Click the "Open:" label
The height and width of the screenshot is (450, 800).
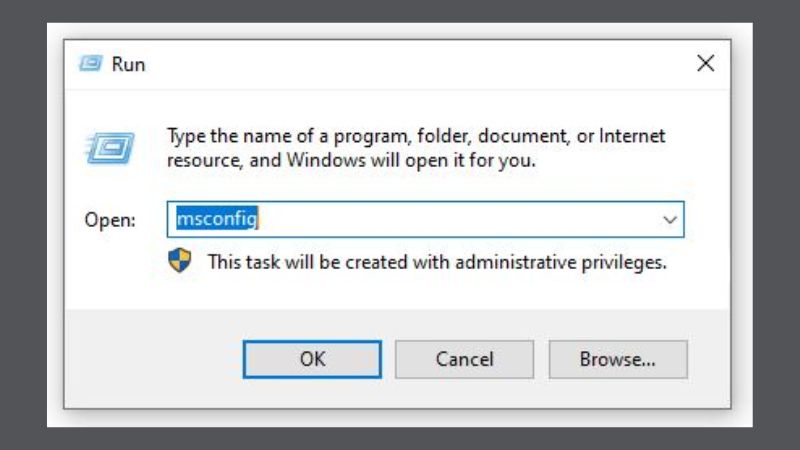[x=109, y=220]
